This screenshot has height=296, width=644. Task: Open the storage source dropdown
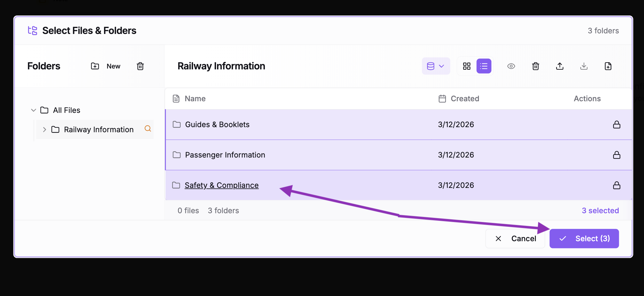tap(436, 66)
